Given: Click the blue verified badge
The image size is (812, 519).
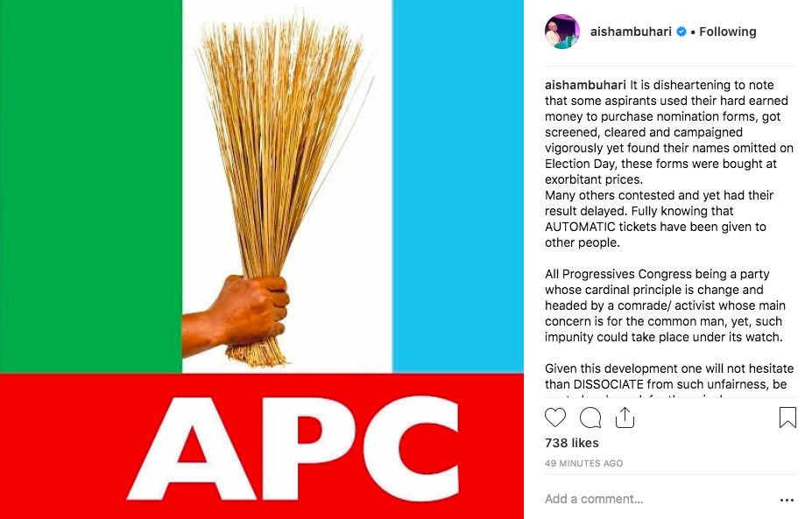Looking at the screenshot, I should [681, 32].
